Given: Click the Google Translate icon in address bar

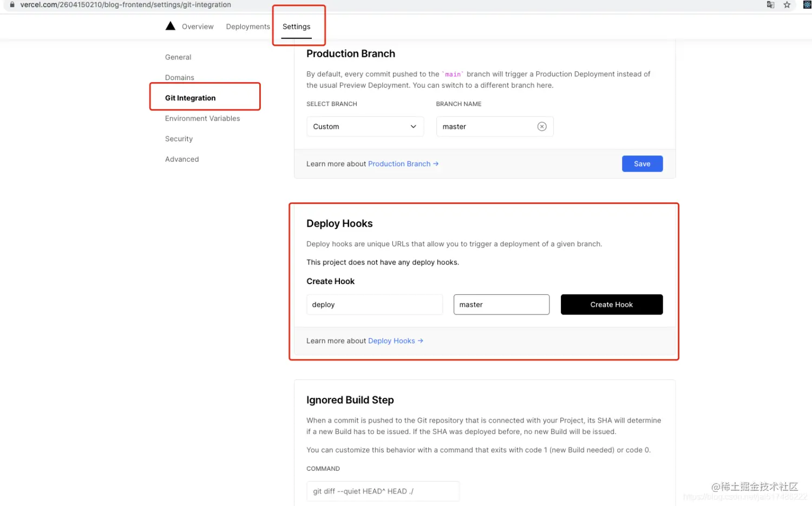Looking at the screenshot, I should point(770,5).
